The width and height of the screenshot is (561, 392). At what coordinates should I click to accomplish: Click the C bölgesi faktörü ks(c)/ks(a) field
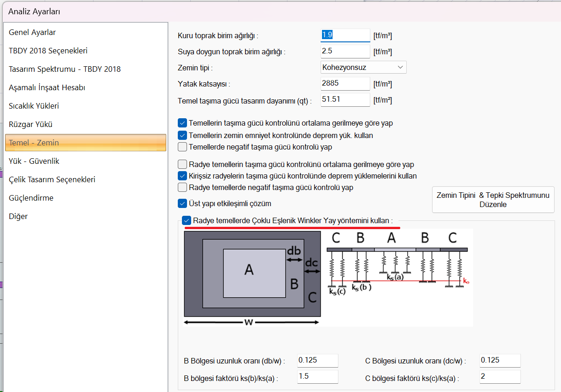pos(500,377)
